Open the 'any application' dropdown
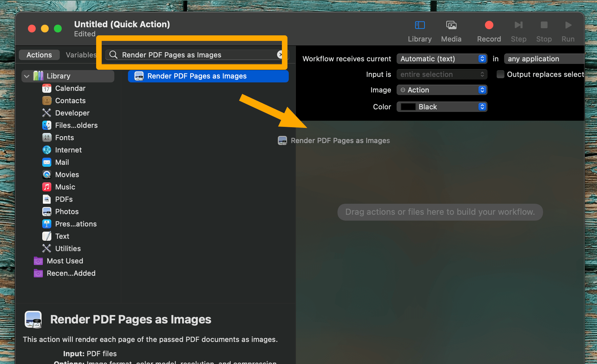The width and height of the screenshot is (597, 364). click(x=543, y=59)
